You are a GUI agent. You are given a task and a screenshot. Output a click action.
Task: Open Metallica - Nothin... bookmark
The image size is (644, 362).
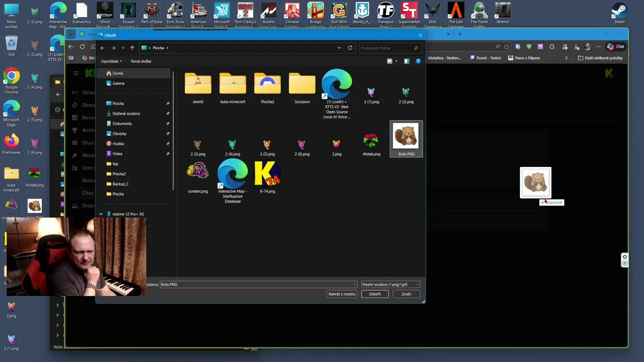444,58
